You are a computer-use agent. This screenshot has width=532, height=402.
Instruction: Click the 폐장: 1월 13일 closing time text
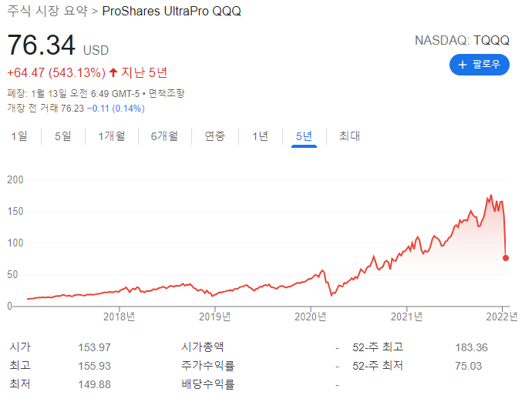click(73, 93)
